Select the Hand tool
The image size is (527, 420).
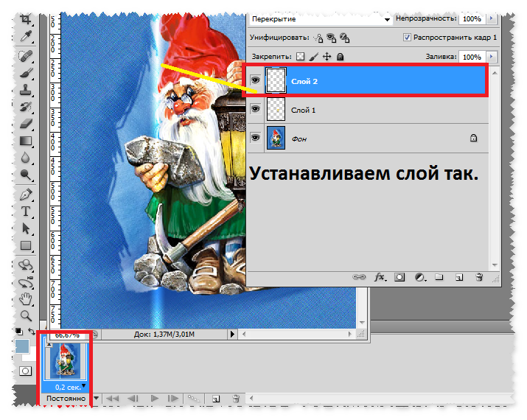coord(26,299)
